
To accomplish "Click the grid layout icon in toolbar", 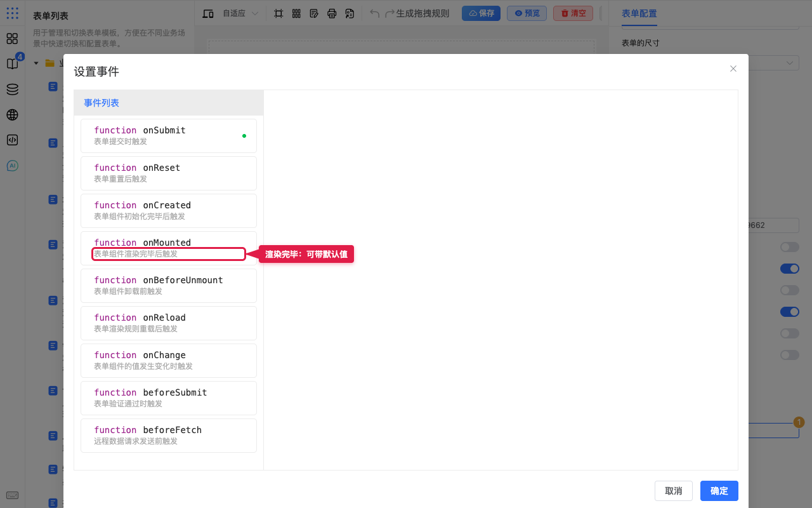I will [296, 13].
